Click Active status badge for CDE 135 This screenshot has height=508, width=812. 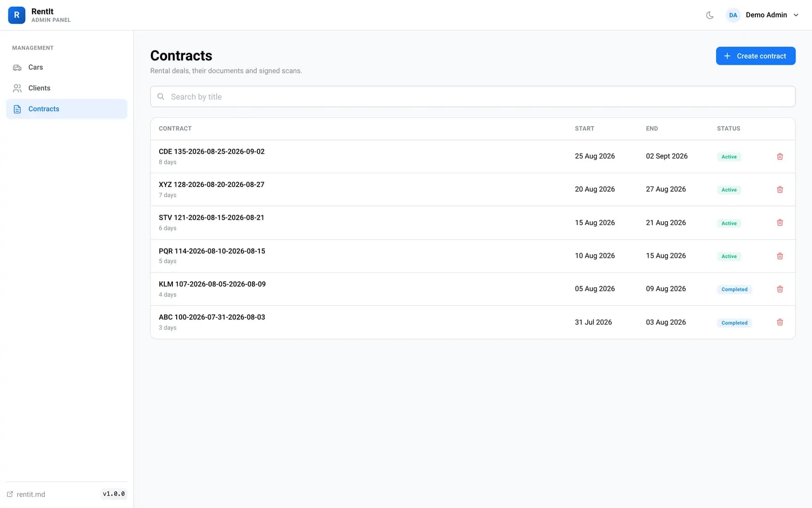click(729, 157)
